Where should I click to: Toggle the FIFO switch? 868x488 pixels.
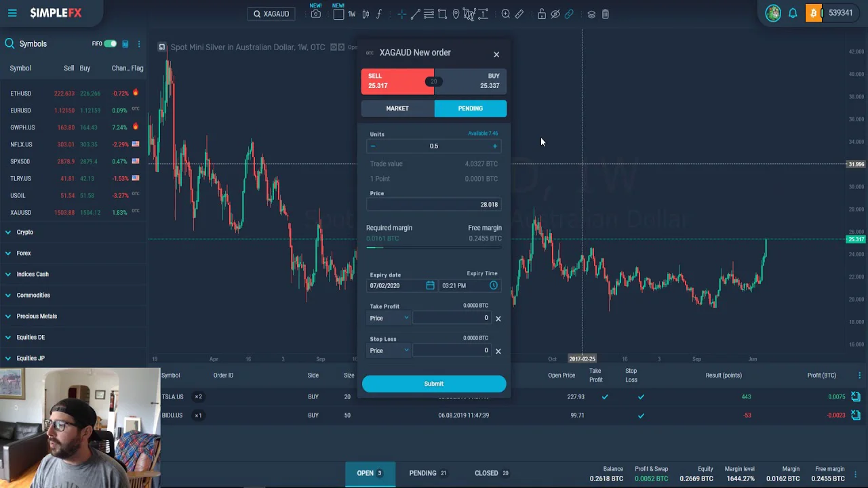110,44
